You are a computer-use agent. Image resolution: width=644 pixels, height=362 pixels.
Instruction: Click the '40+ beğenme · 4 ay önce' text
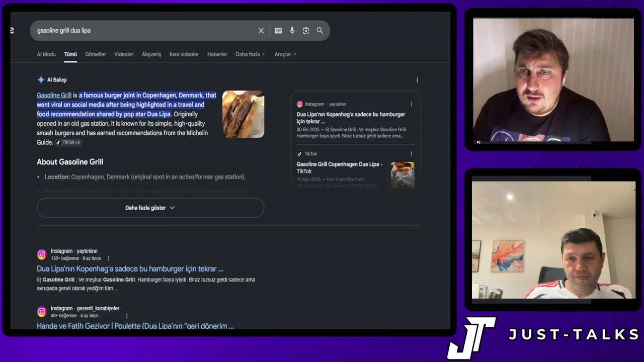tap(74, 316)
